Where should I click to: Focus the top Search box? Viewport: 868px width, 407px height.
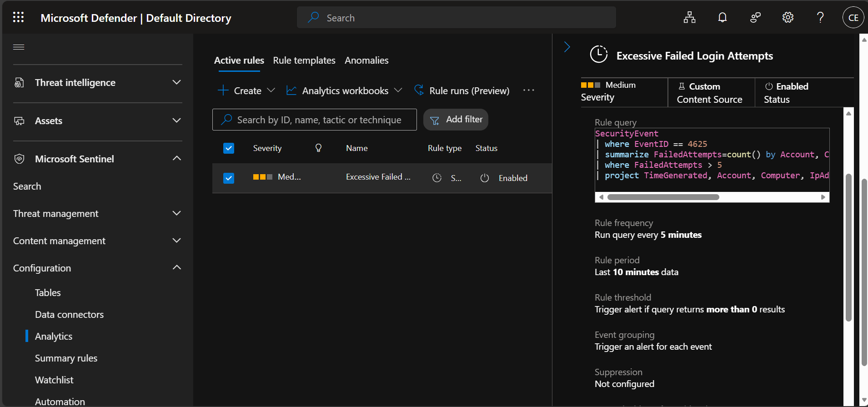pyautogui.click(x=457, y=17)
